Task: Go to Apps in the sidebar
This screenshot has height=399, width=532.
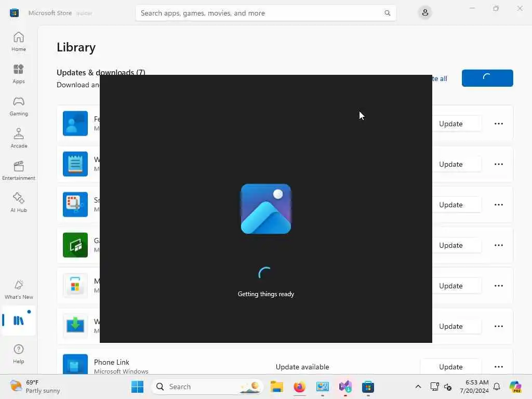Action: [x=18, y=74]
